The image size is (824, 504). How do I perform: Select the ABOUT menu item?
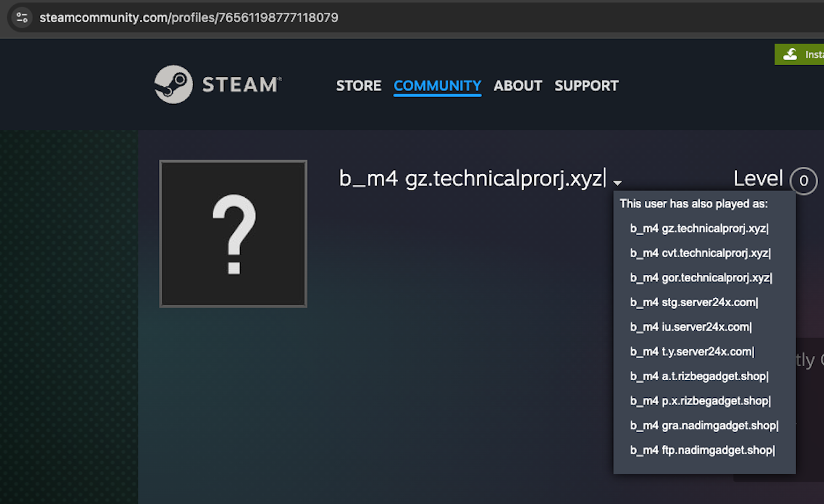tap(517, 86)
